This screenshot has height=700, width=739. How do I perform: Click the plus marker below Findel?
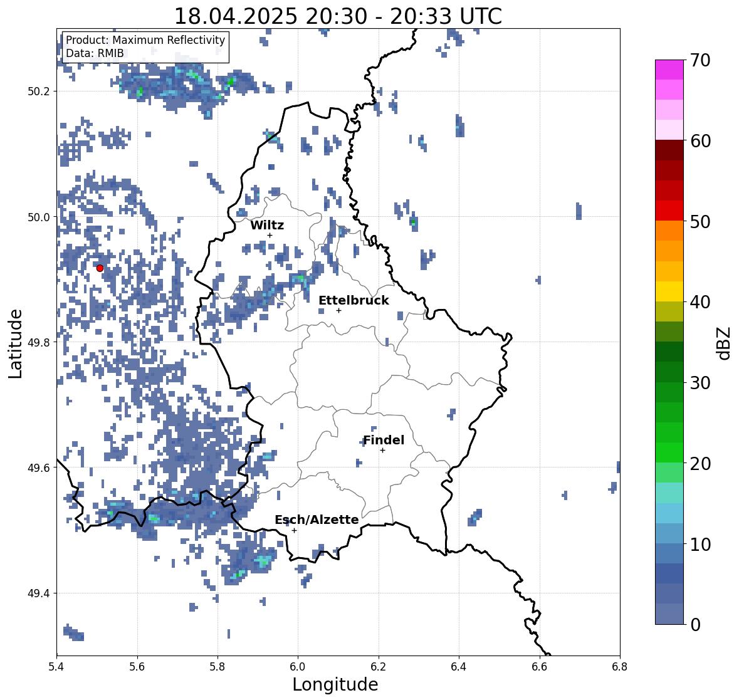click(383, 451)
